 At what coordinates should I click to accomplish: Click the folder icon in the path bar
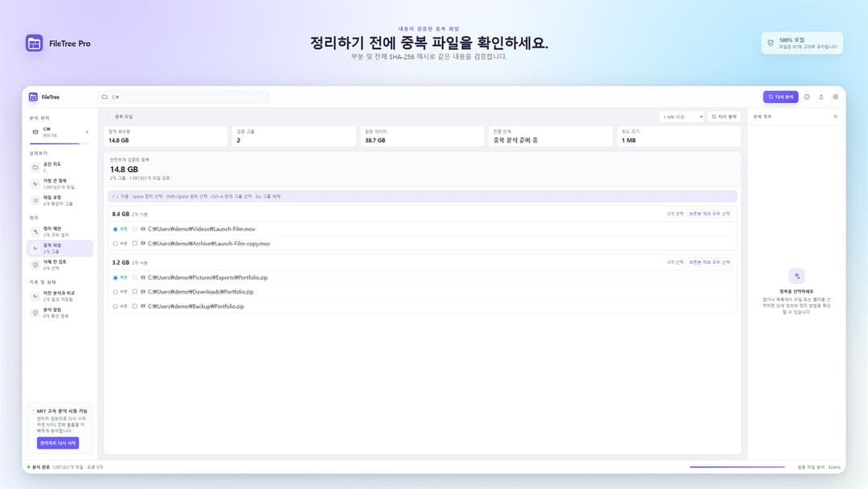pos(104,97)
